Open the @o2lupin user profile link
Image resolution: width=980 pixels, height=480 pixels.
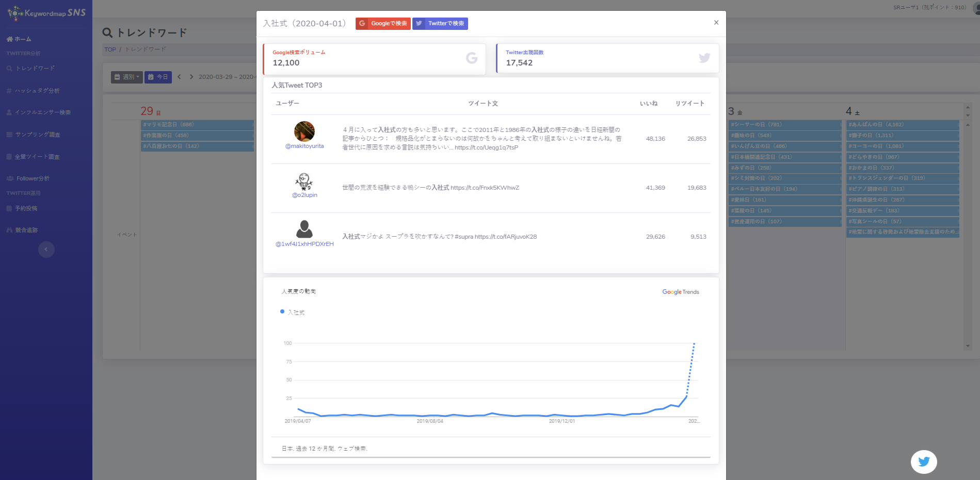(304, 195)
